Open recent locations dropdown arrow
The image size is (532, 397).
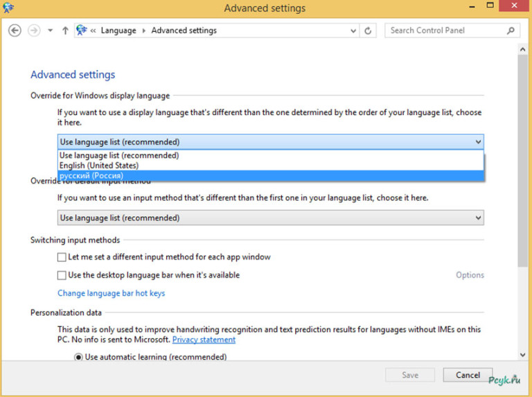[x=50, y=30]
